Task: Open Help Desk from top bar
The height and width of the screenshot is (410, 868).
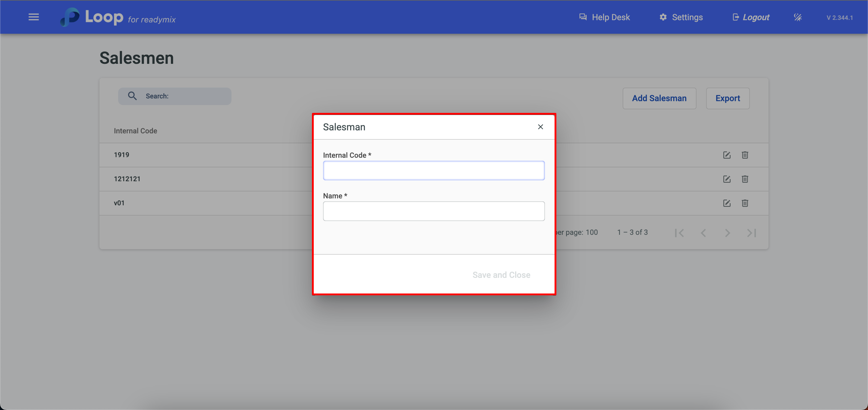Action: (x=604, y=17)
